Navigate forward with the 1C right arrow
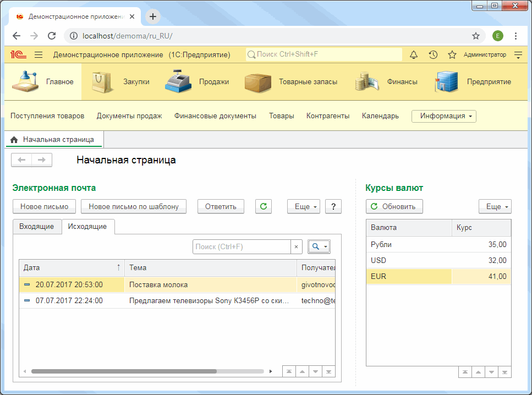The height and width of the screenshot is (395, 532). (42, 160)
